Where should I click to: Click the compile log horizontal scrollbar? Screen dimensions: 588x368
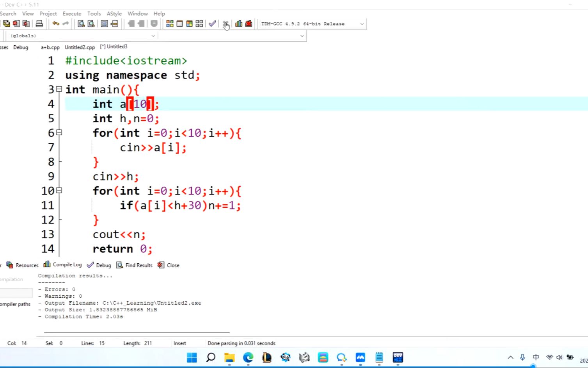click(x=137, y=333)
